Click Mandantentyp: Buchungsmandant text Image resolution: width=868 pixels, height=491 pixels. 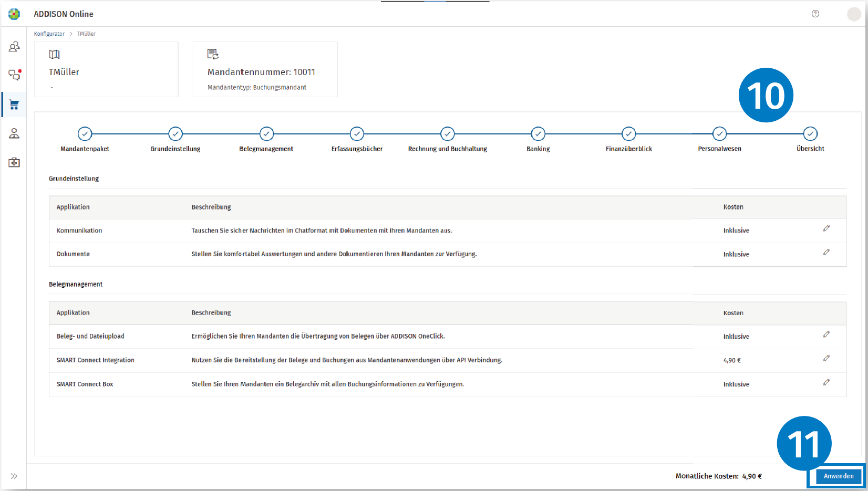coord(257,87)
